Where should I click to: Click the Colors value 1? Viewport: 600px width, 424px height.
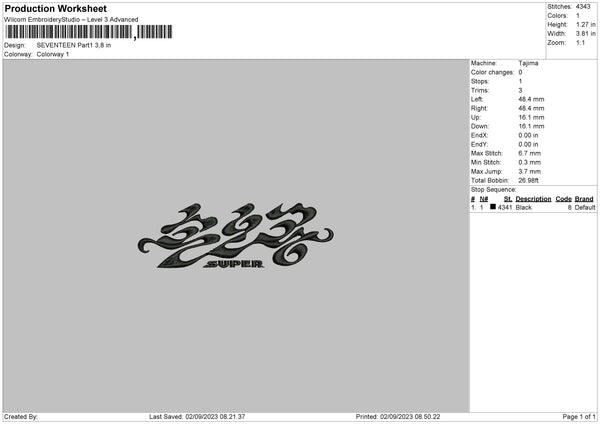[578, 16]
